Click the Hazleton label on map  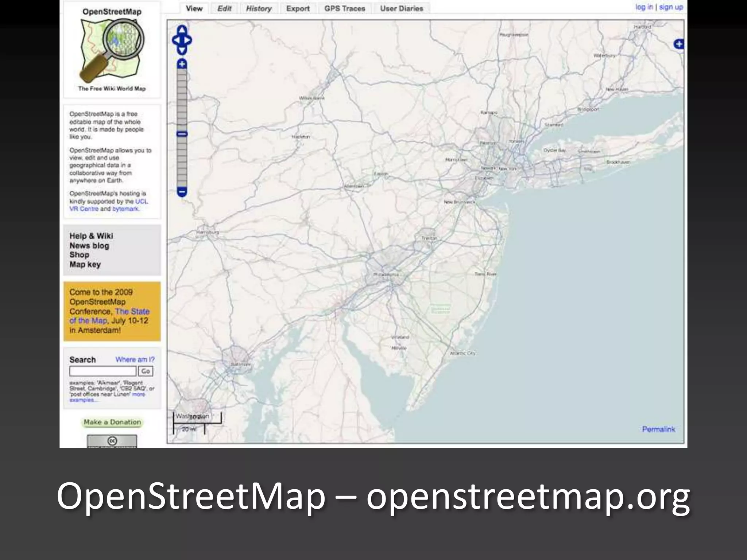pyautogui.click(x=301, y=137)
